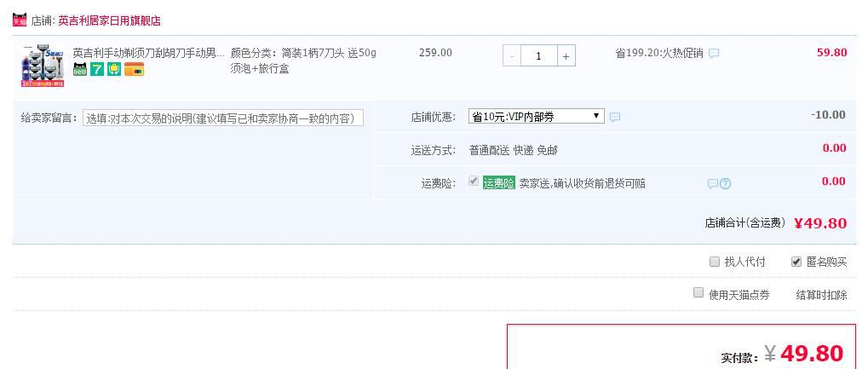Open the 英吉利手动剃须刀 product title link
Image resolution: width=868 pixels, height=369 pixels.
pyautogui.click(x=149, y=53)
